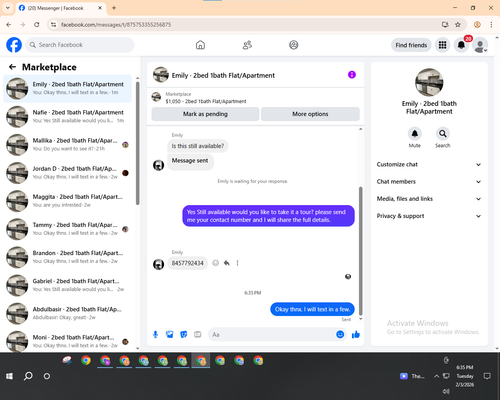Click the $1,050 Marketplace listing link
The width and height of the screenshot is (500, 400).
coord(206,101)
